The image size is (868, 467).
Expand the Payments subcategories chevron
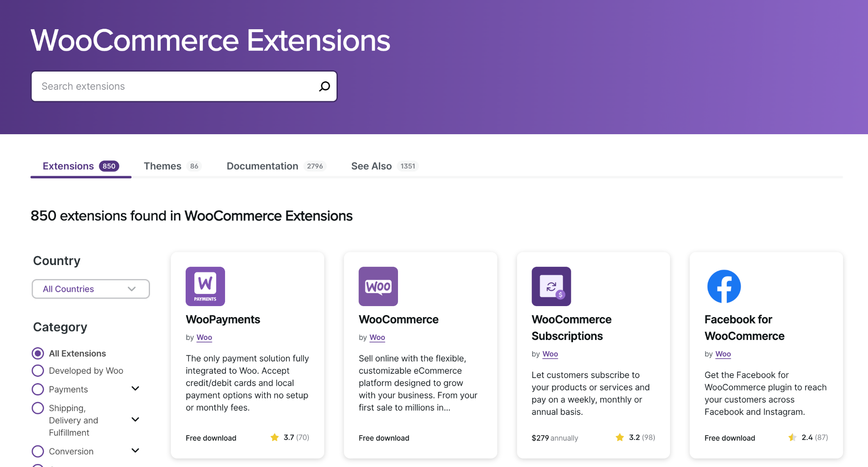135,389
